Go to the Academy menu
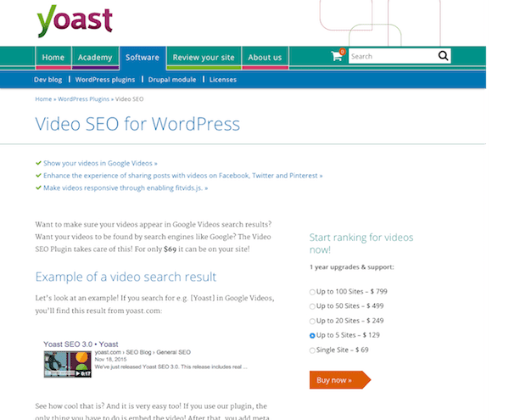The width and height of the screenshot is (509, 420). click(95, 58)
